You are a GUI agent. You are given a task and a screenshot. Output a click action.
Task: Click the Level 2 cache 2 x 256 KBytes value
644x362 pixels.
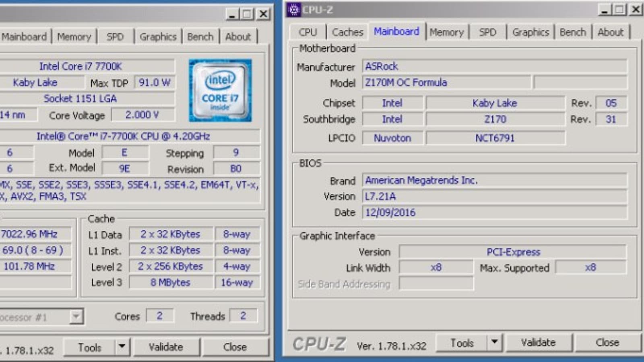171,266
